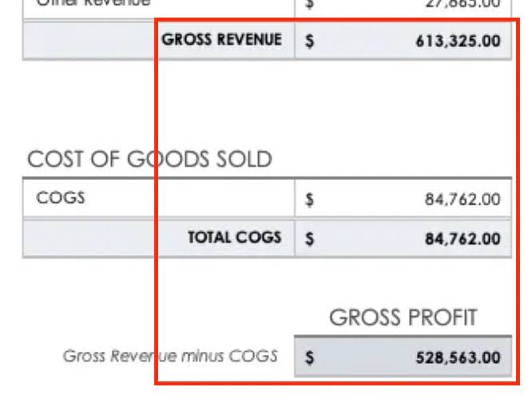Select the 84,762.00 amount in COGS row
This screenshot has width=532, height=411.
(463, 199)
